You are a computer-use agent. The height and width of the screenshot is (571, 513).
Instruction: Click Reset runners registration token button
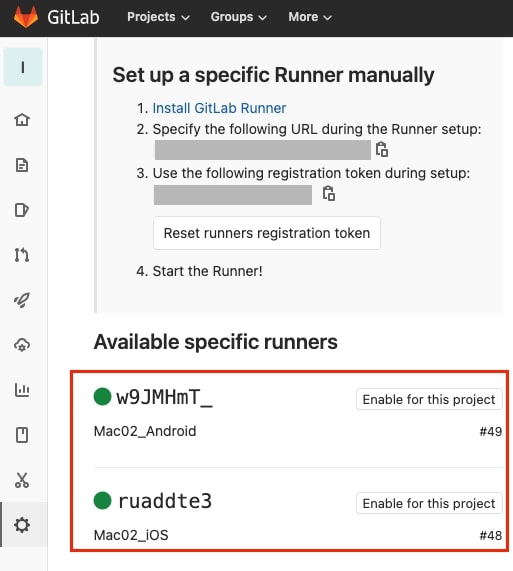[267, 233]
